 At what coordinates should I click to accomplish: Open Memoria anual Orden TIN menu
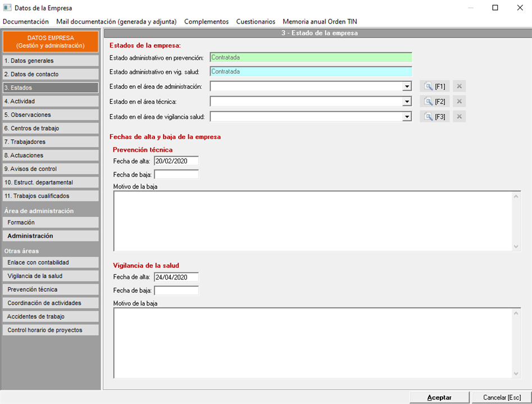320,21
